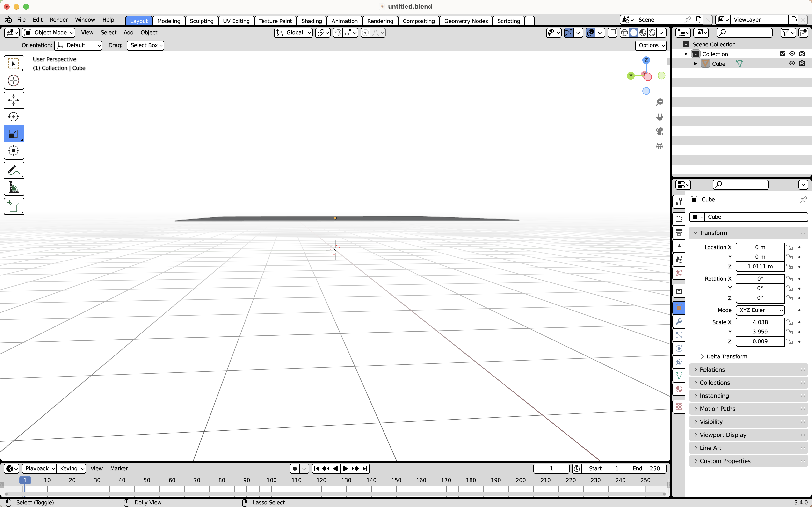This screenshot has height=507, width=812.
Task: Click the Scale Z value field
Action: (760, 341)
